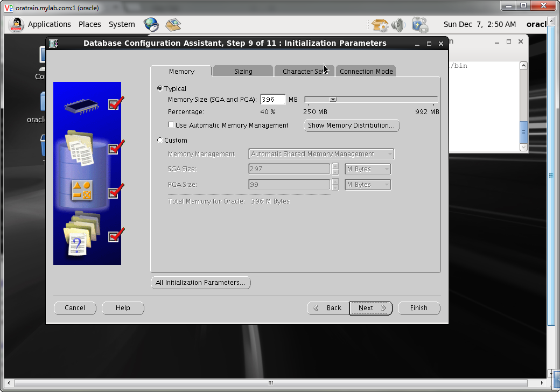Click "Total Memory for Oracle" text
This screenshot has height=392, width=560.
click(206, 201)
